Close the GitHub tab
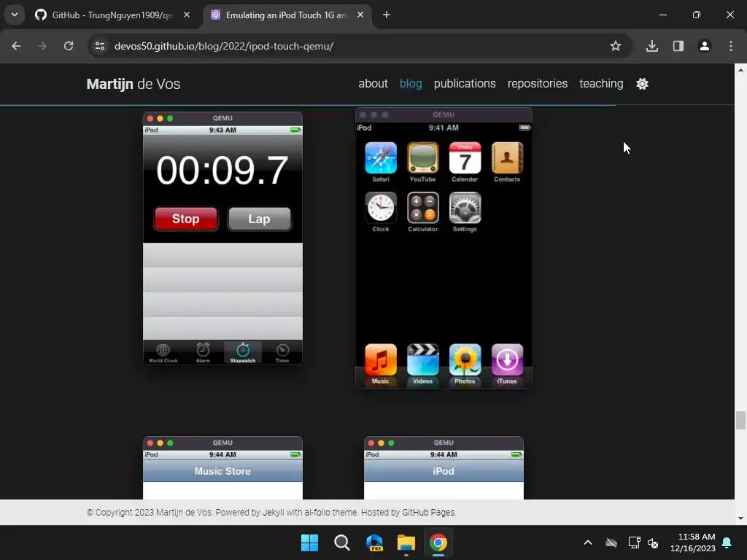747x560 pixels. click(187, 15)
